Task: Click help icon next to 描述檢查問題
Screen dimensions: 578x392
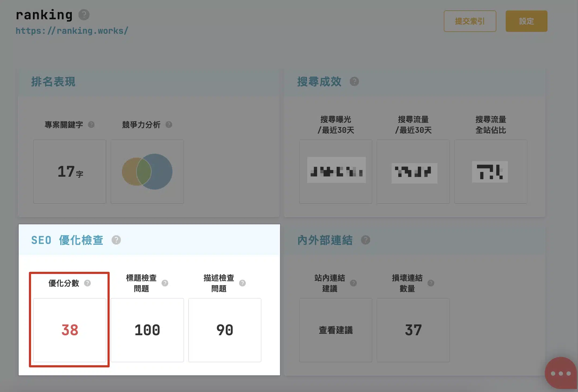Action: pyautogui.click(x=242, y=283)
